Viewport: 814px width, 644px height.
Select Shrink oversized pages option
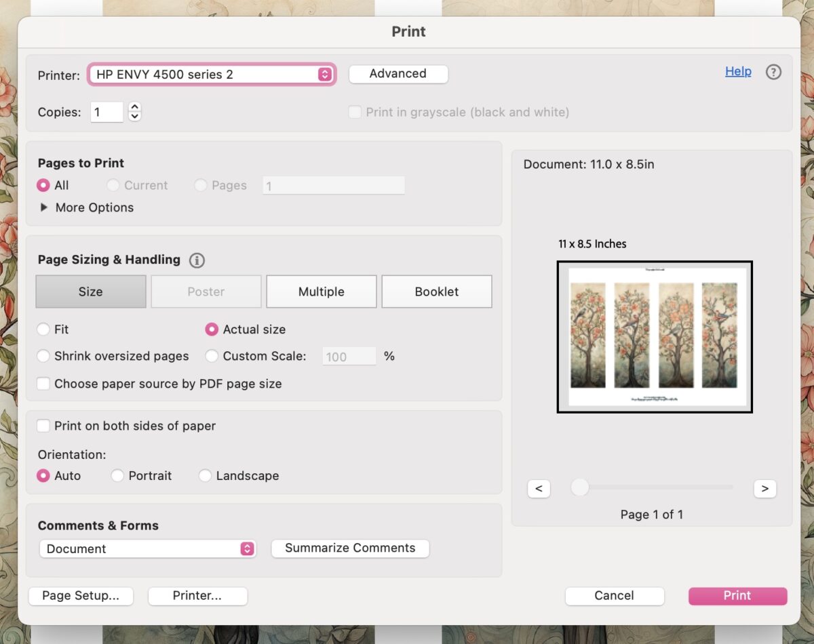(x=43, y=356)
